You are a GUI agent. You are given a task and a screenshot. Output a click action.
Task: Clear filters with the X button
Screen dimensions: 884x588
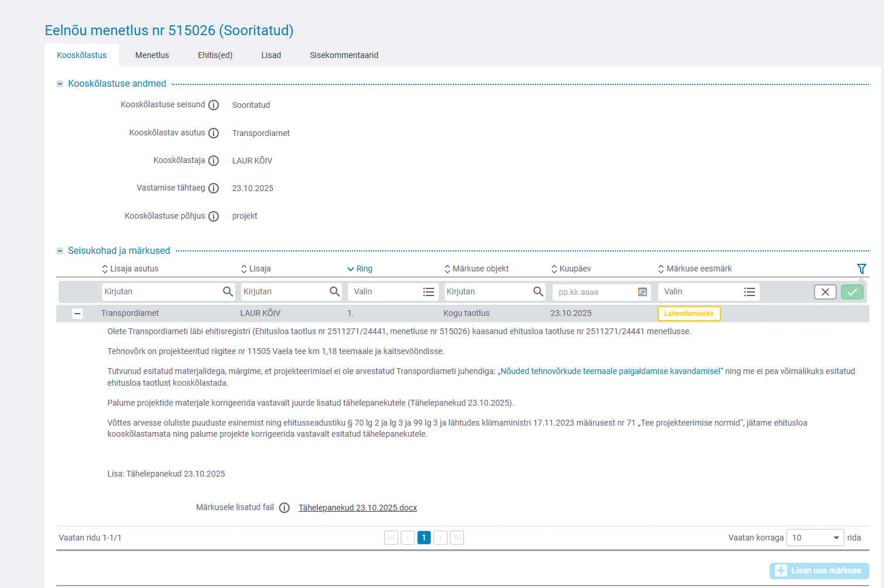pos(825,292)
